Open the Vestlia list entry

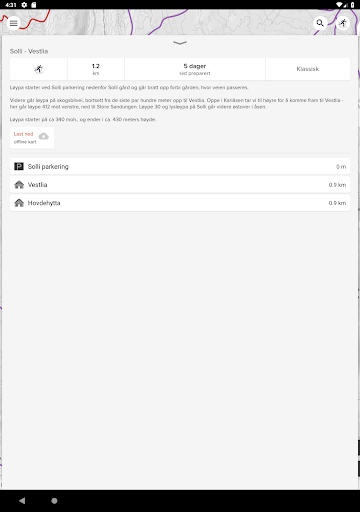tap(180, 185)
